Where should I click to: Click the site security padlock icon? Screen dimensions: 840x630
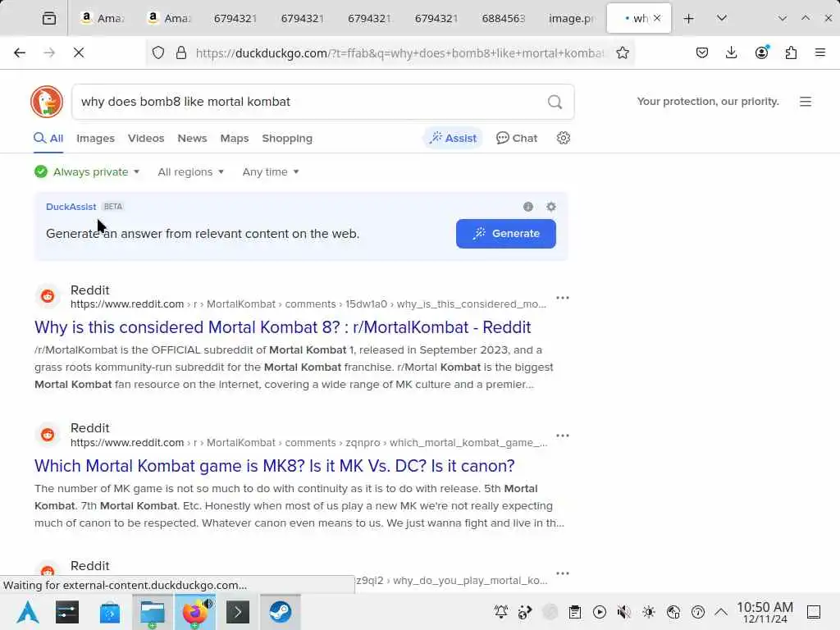coord(181,52)
